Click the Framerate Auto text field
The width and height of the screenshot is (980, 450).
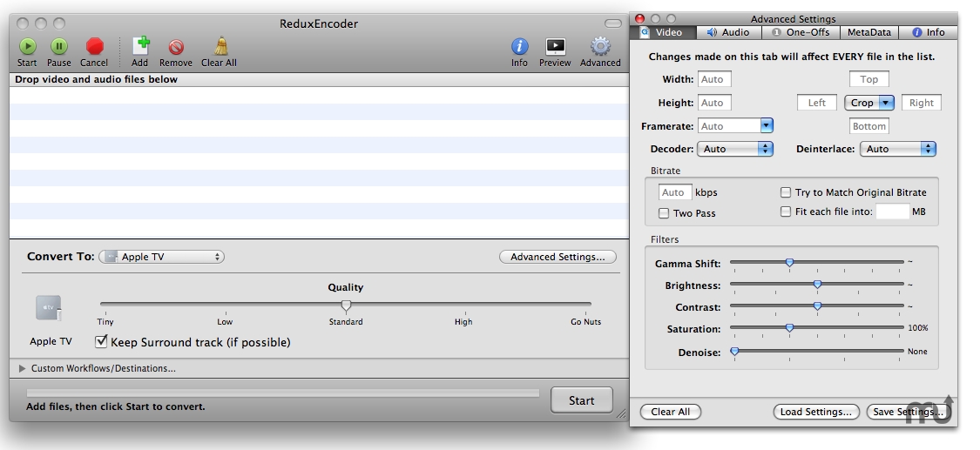pyautogui.click(x=729, y=126)
